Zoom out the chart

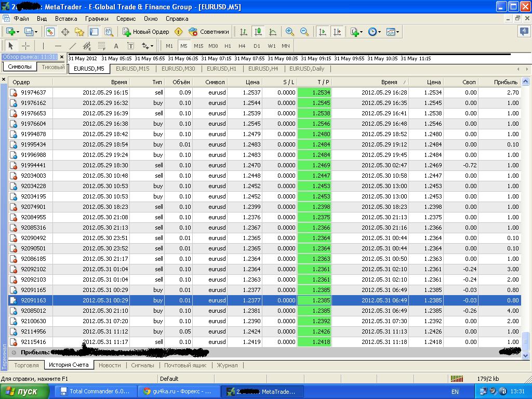304,32
